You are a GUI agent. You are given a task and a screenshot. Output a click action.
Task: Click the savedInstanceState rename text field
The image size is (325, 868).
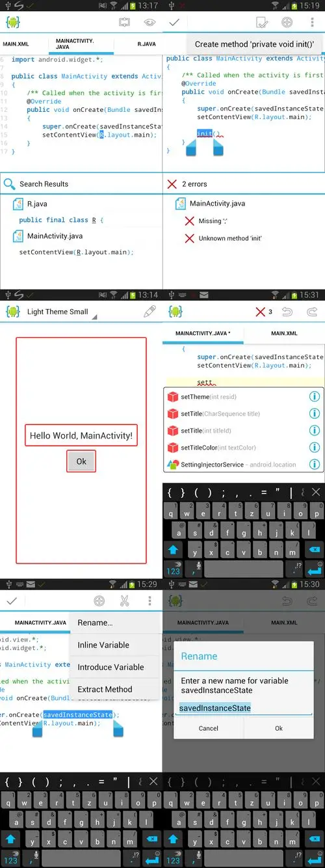point(244,708)
